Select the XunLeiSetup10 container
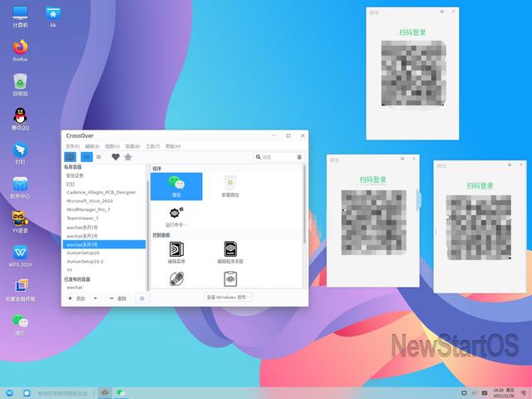532x399 pixels. pyautogui.click(x=104, y=253)
